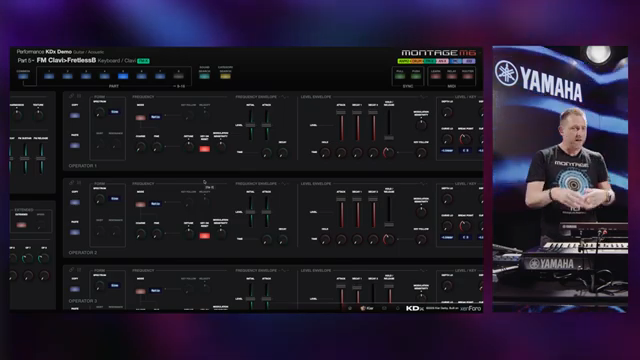Screen dimensions: 640x360
Task: Click the Break Point knob in Operator 1
Action: click(x=465, y=139)
